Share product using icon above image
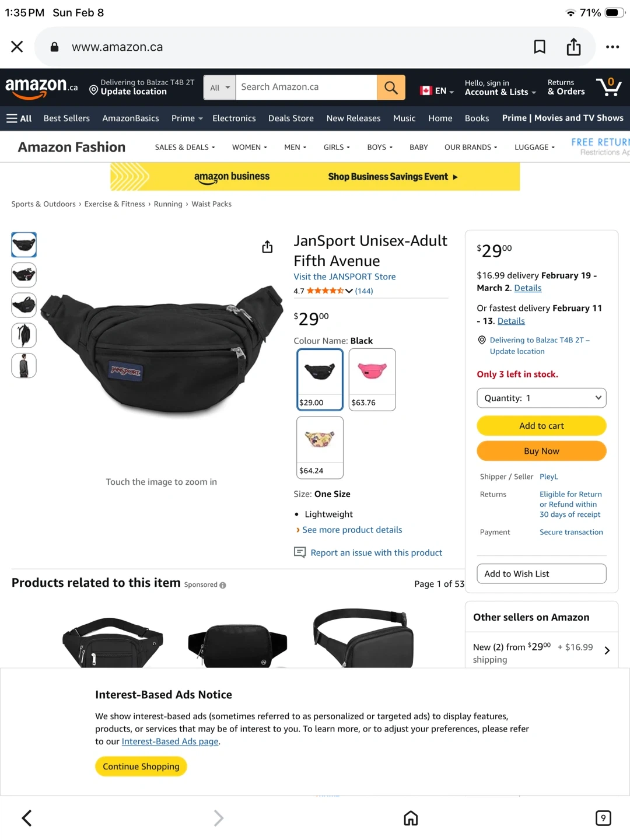 pos(267,247)
